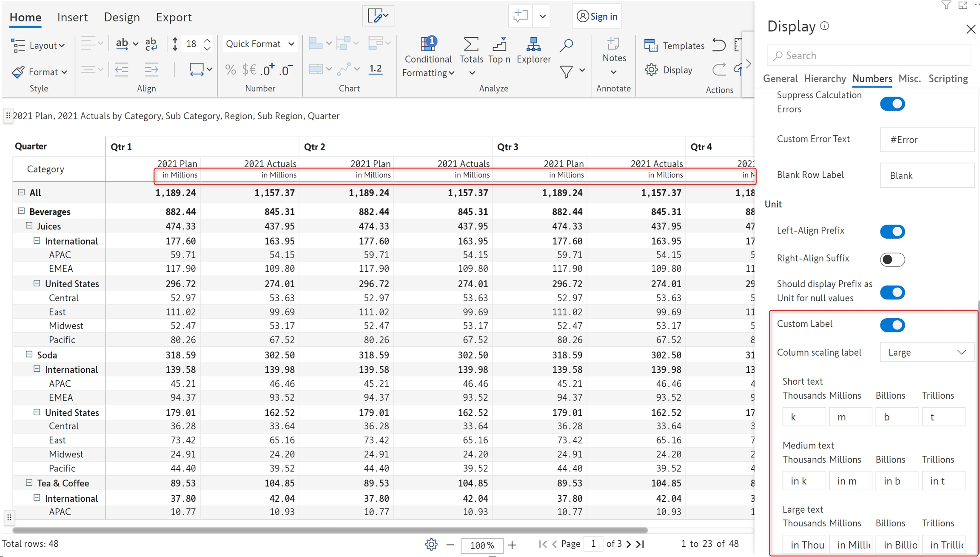The height and width of the screenshot is (557, 980).
Task: Click the Notes annotate icon
Action: [614, 44]
